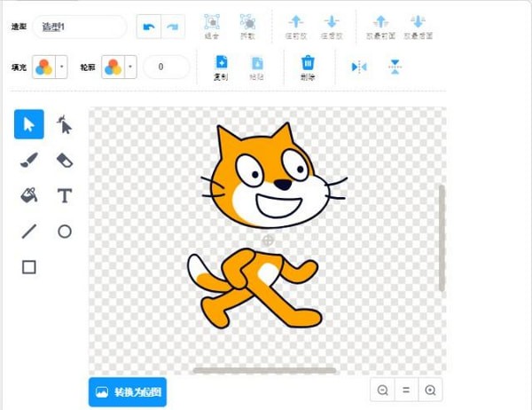The width and height of the screenshot is (532, 410).
Task: Zoom in on the canvas
Action: [430, 390]
